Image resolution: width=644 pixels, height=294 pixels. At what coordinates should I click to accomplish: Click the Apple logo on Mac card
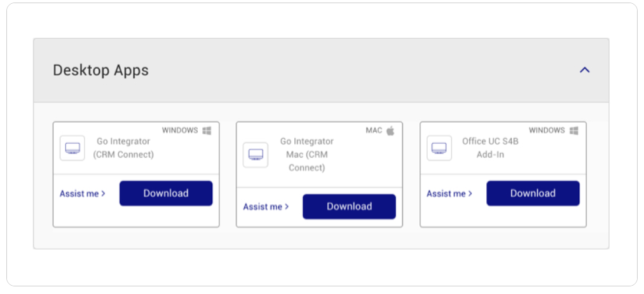click(x=390, y=130)
